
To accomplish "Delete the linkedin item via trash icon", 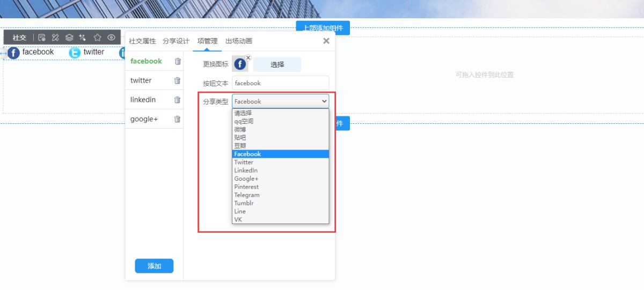I will [178, 100].
